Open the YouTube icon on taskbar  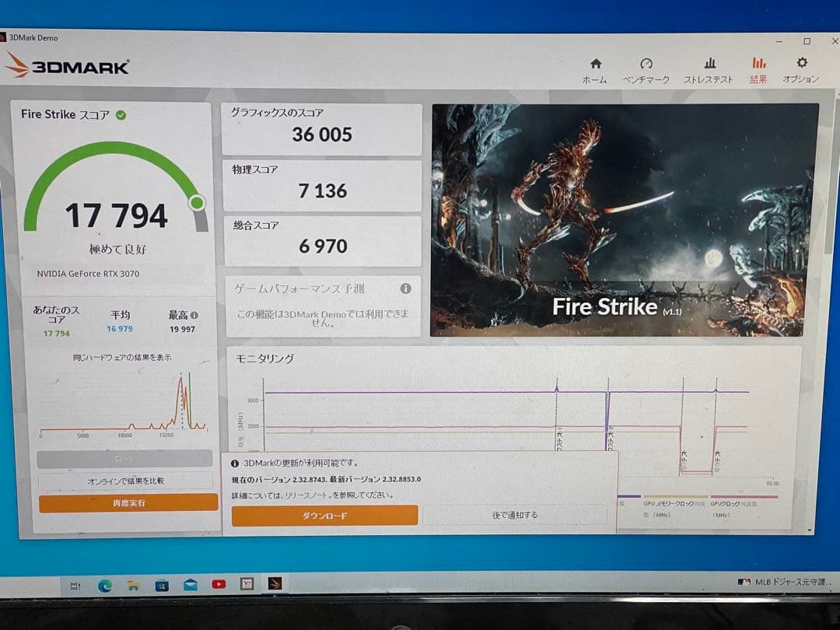219,584
